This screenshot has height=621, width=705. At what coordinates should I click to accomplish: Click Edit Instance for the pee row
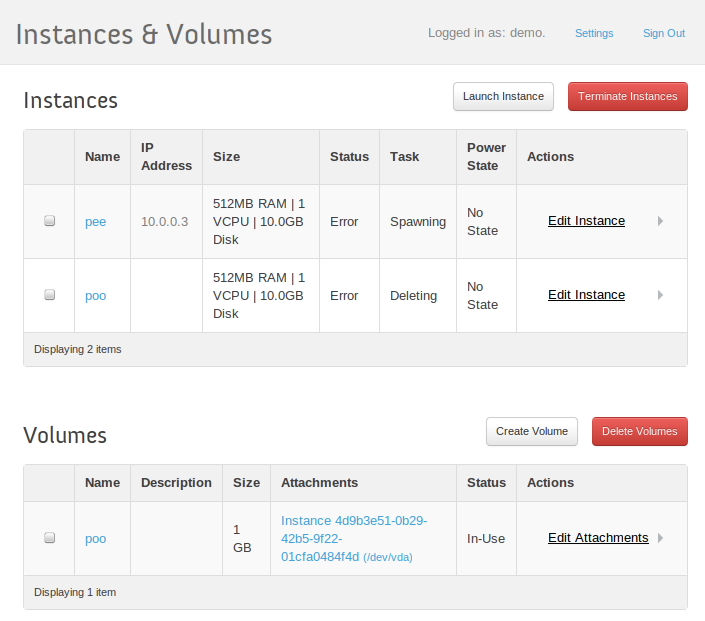pos(586,221)
